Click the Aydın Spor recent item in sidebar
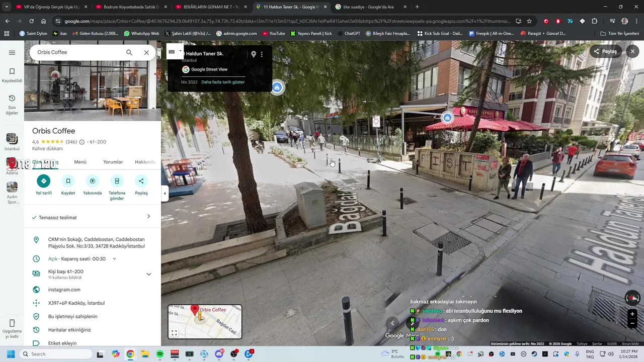Viewport: 644px width, 362px height. click(12, 193)
